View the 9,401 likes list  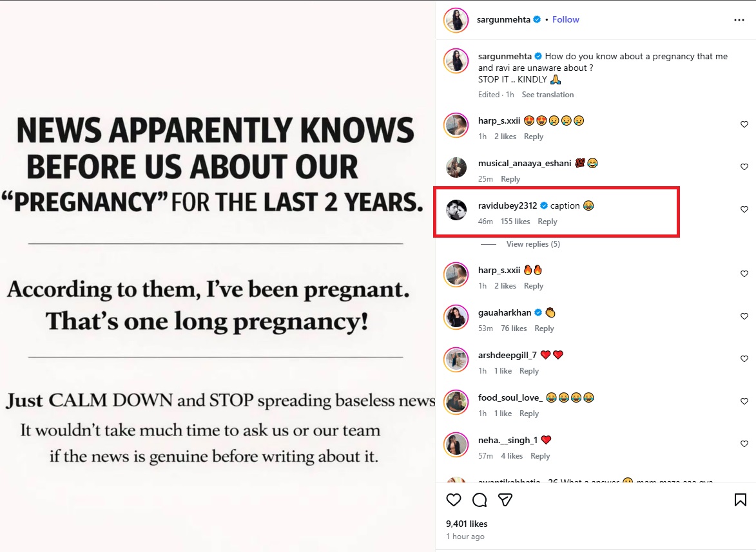tap(467, 524)
